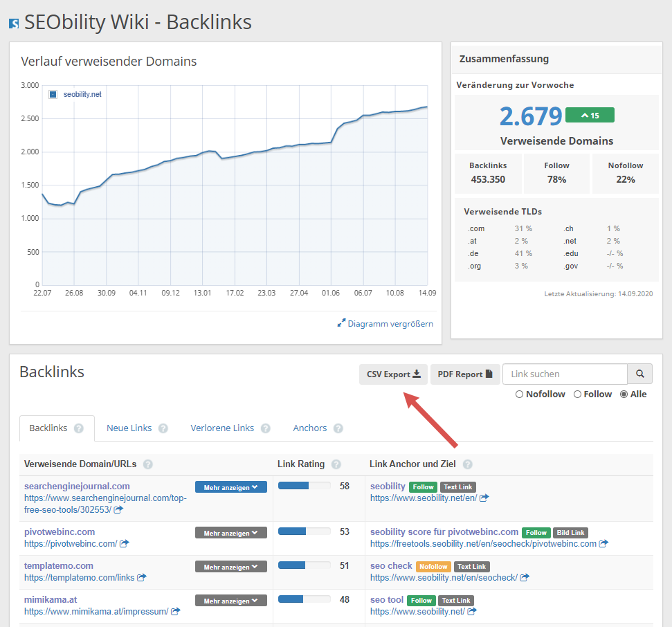The image size is (672, 627).
Task: Click help icon next to Link Anchor und Ziel
Action: coord(468,464)
